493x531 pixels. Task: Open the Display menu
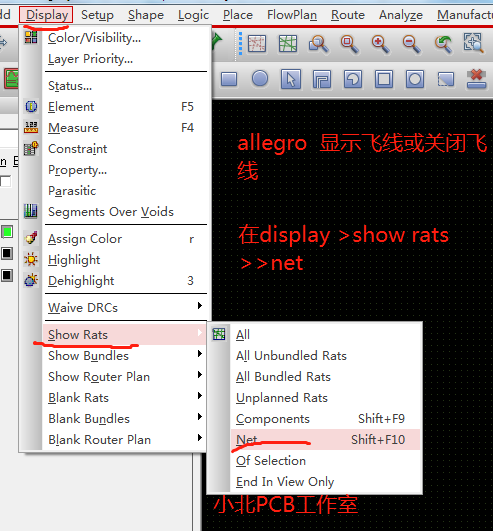pyautogui.click(x=46, y=15)
